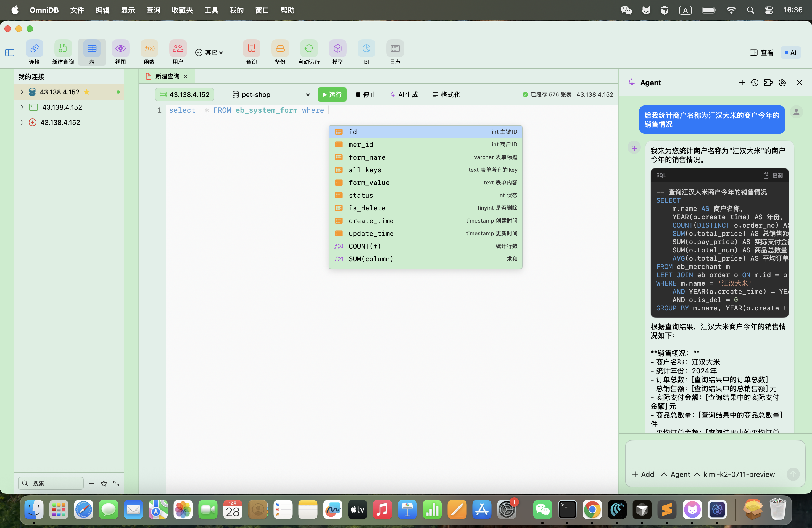Toggle the 查看 inspector panel

(761, 52)
